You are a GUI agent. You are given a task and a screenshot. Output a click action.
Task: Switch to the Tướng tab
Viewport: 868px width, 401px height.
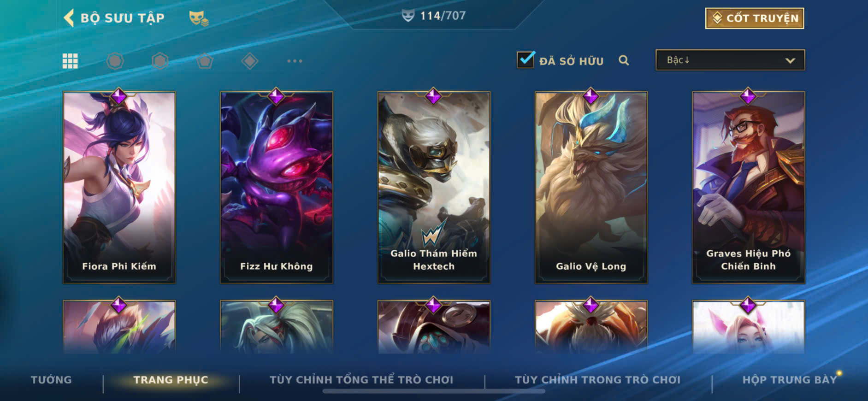click(x=51, y=380)
